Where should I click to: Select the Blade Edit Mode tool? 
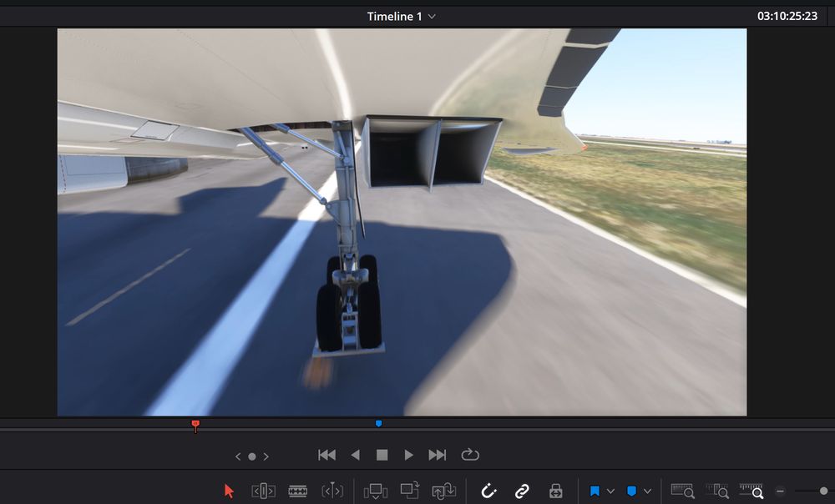[297, 491]
